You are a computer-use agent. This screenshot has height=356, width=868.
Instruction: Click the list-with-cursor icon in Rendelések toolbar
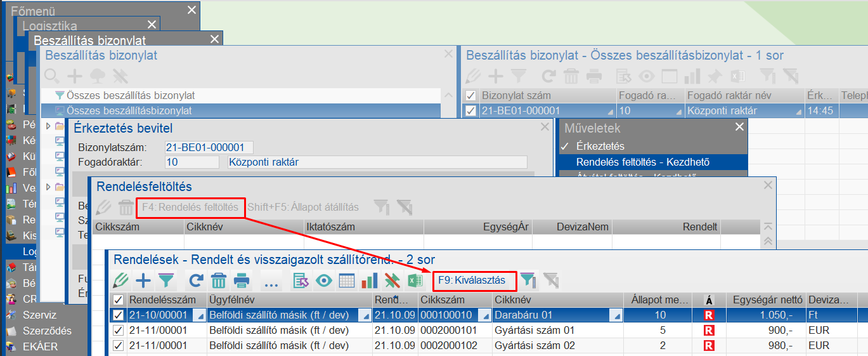click(x=300, y=280)
